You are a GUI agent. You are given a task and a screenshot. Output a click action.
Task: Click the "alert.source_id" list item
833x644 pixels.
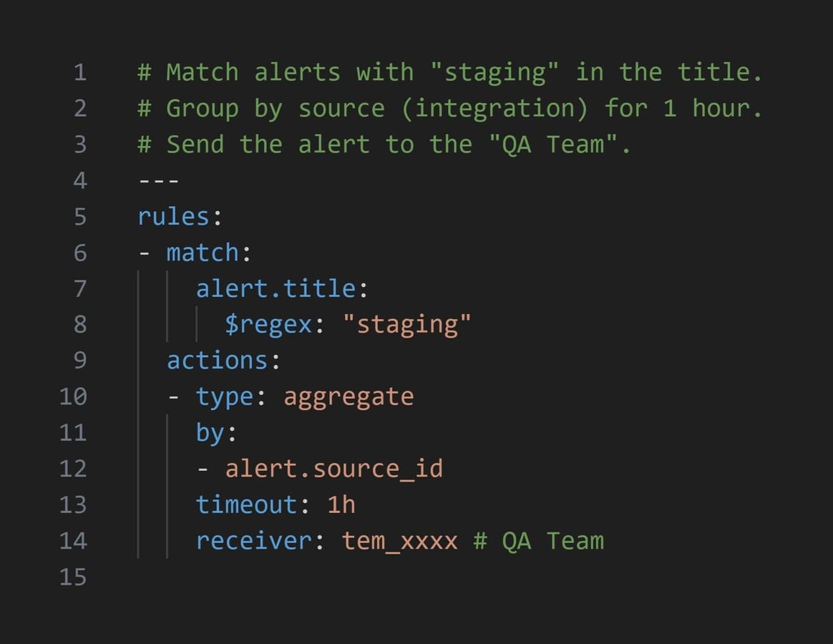click(x=334, y=468)
